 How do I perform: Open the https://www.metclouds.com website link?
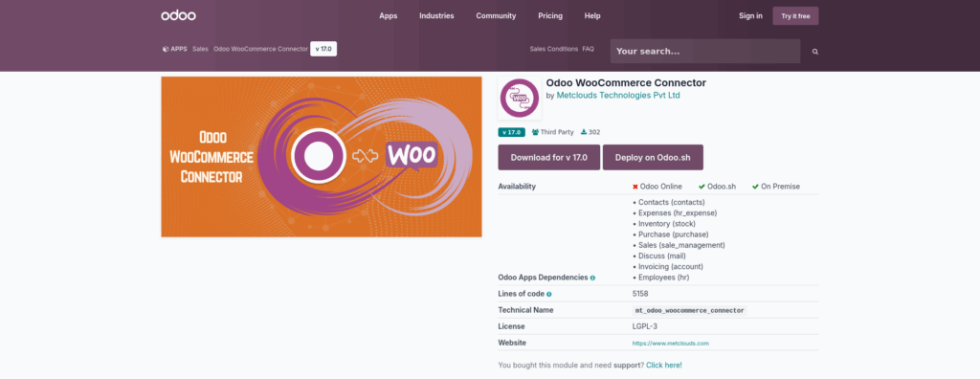(671, 344)
